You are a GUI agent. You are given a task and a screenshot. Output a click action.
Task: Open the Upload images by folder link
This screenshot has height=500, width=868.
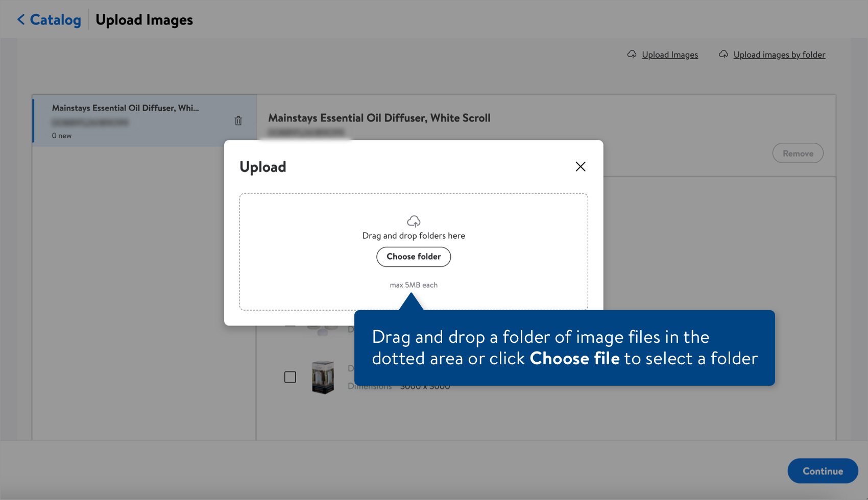pos(779,55)
